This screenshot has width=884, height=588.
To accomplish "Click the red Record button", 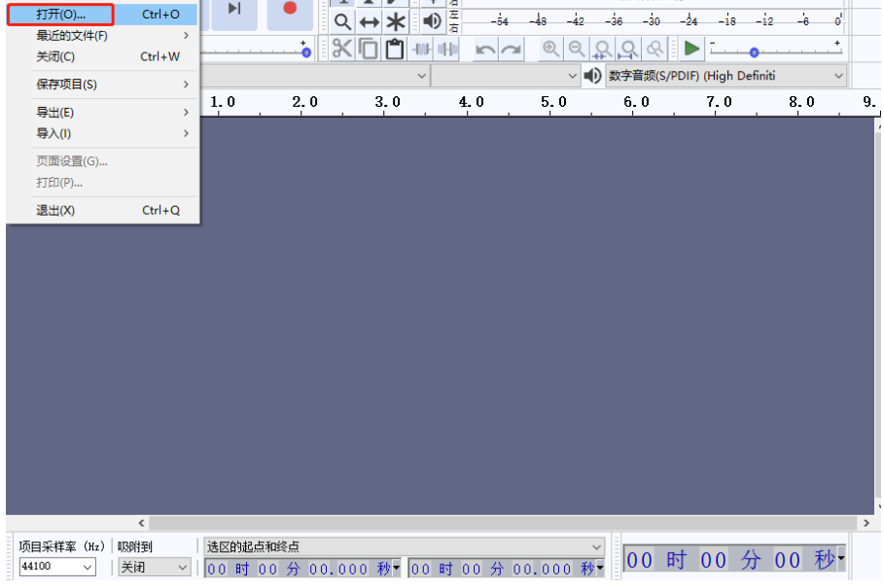I will [x=289, y=9].
